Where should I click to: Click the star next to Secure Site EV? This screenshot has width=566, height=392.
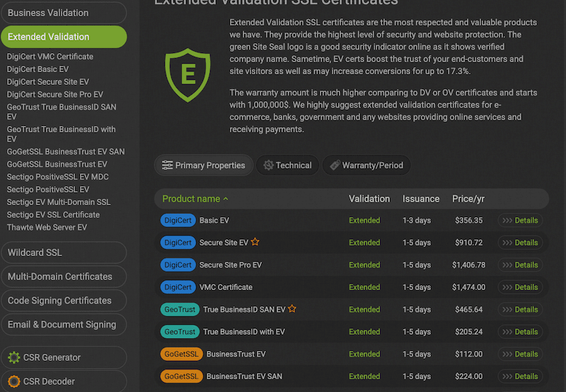pos(255,242)
